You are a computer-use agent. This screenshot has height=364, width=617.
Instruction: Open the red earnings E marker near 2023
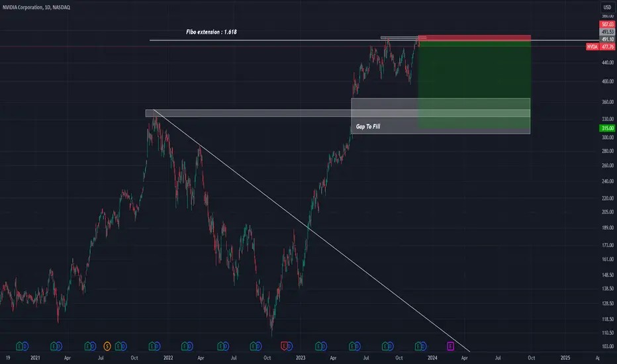pos(284,346)
